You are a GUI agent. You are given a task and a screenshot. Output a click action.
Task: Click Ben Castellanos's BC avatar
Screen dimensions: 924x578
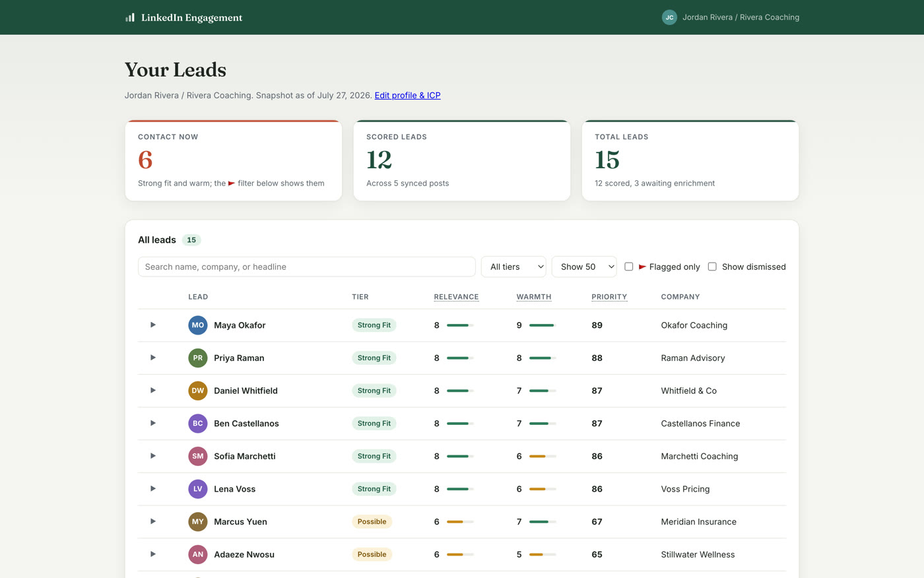point(198,424)
